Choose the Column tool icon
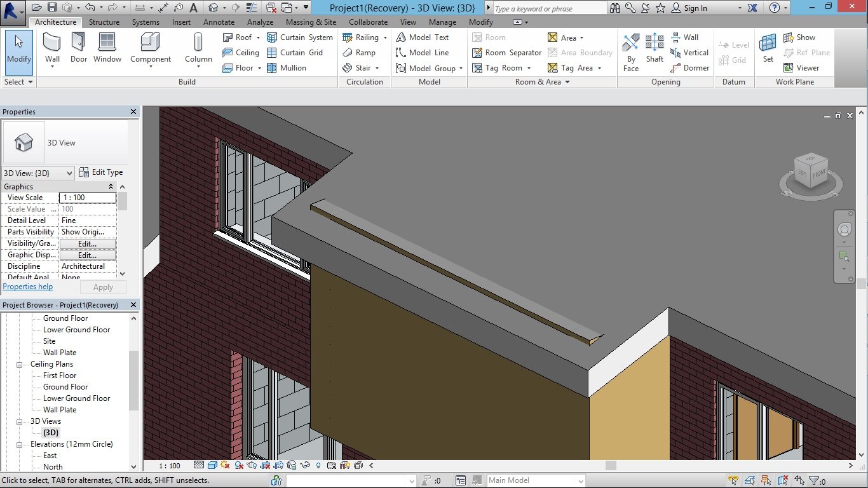The width and height of the screenshot is (868, 488). coord(198,48)
